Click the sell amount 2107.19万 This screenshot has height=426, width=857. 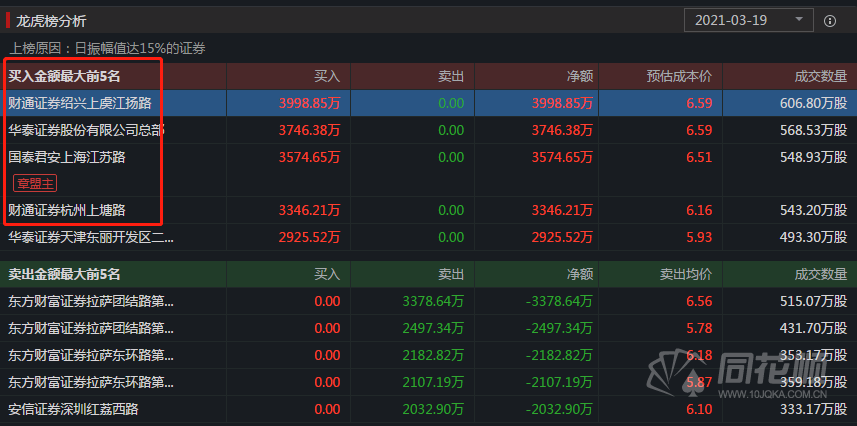coord(433,382)
